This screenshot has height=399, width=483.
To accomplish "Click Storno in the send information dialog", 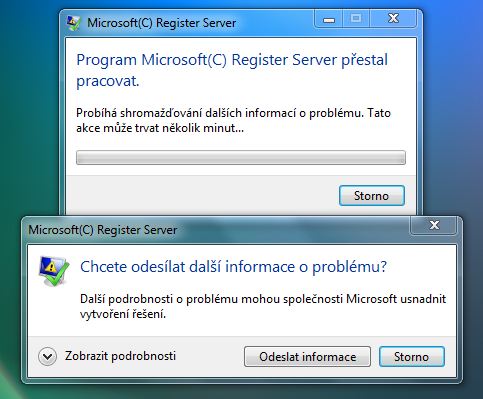I will point(412,357).
